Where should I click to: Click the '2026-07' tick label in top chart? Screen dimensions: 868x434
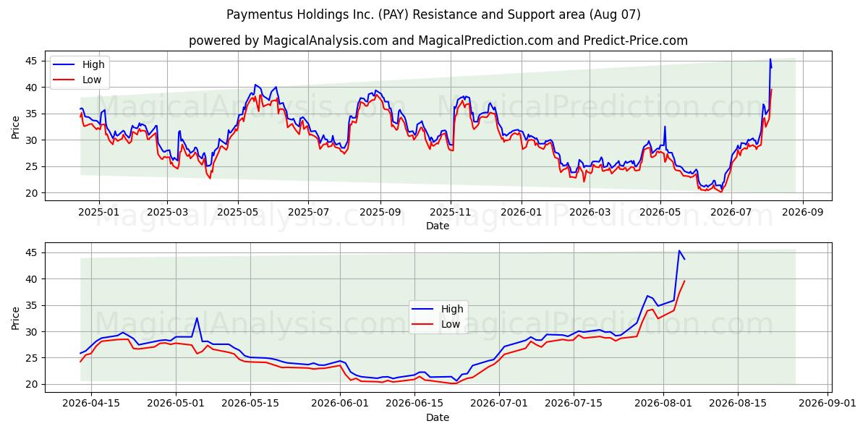tap(731, 212)
